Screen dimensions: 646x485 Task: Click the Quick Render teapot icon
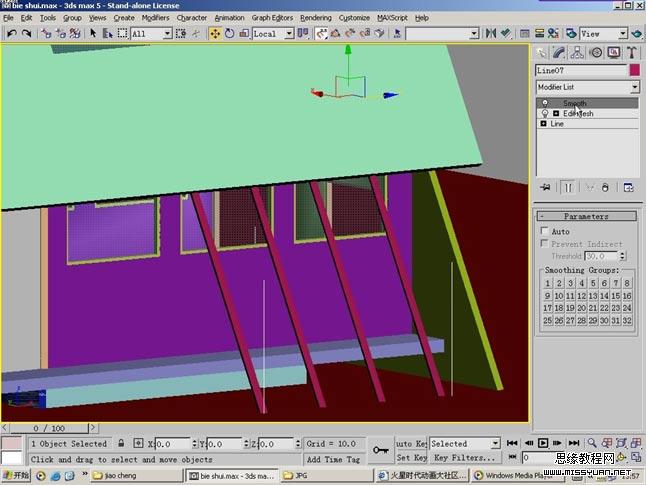(637, 33)
